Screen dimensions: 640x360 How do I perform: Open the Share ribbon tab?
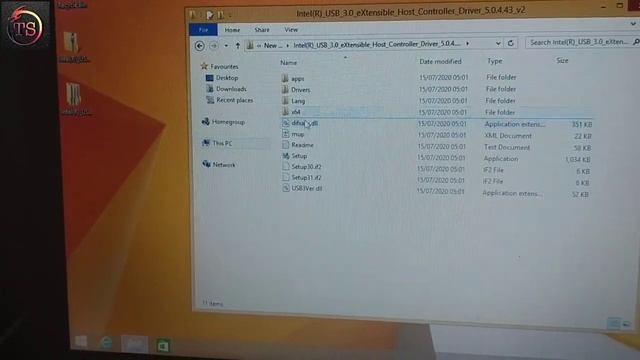(262, 30)
